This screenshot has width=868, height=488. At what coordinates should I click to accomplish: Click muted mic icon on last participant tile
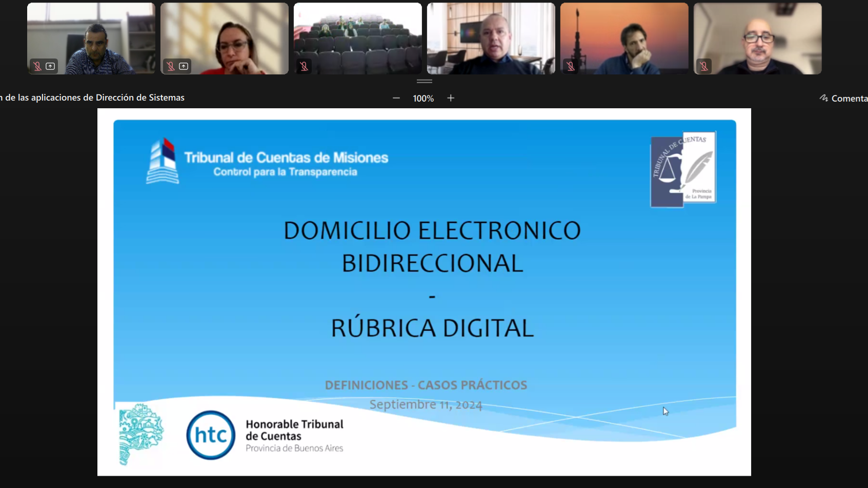(x=704, y=66)
